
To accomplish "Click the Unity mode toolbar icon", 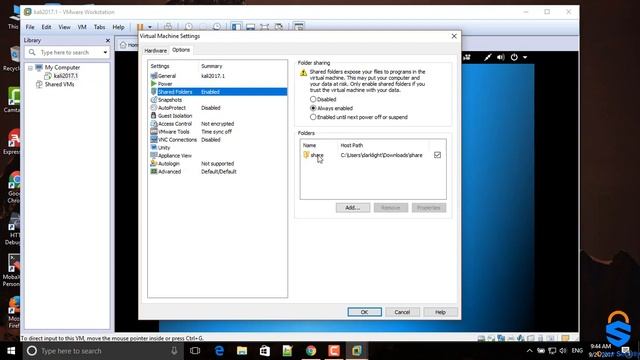I will pos(279,27).
